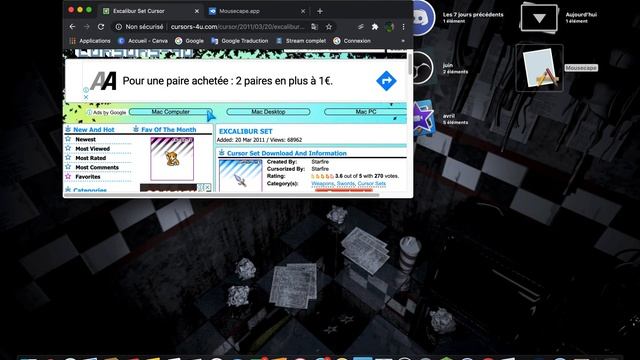Viewport: 640px width, 360px height.
Task: Click the EXCALIBUR SET title
Action: pos(246,131)
